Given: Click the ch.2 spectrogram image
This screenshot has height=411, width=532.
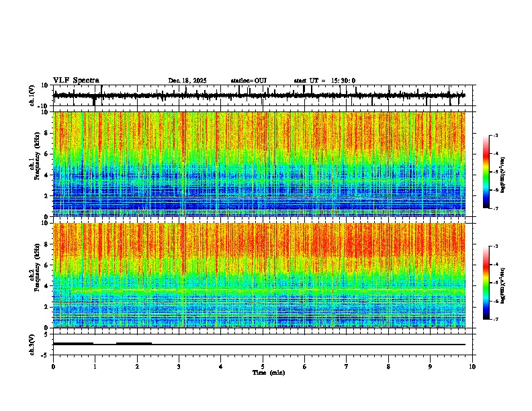Looking at the screenshot, I should [259, 275].
